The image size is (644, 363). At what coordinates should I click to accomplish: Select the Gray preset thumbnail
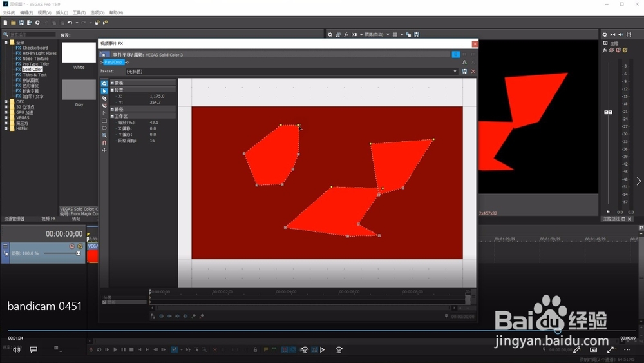[79, 90]
